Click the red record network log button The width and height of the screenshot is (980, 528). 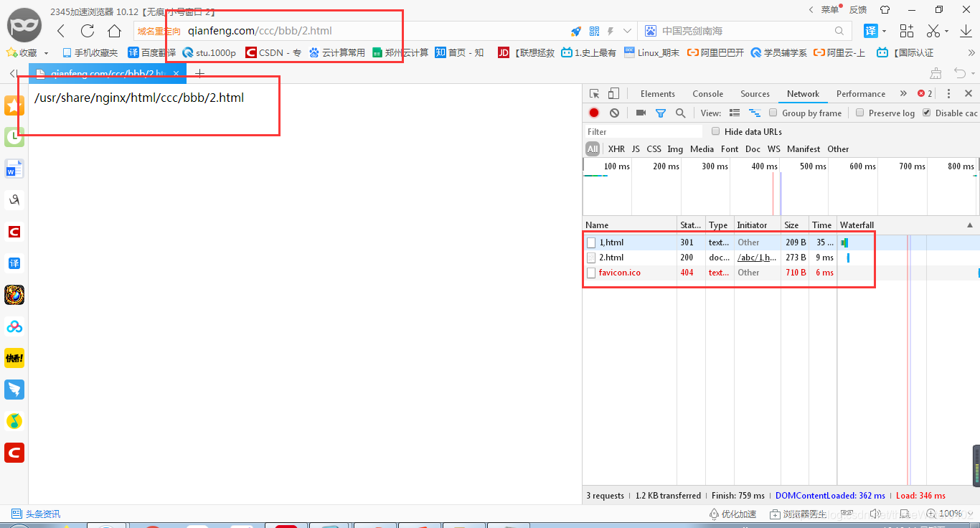pos(594,113)
